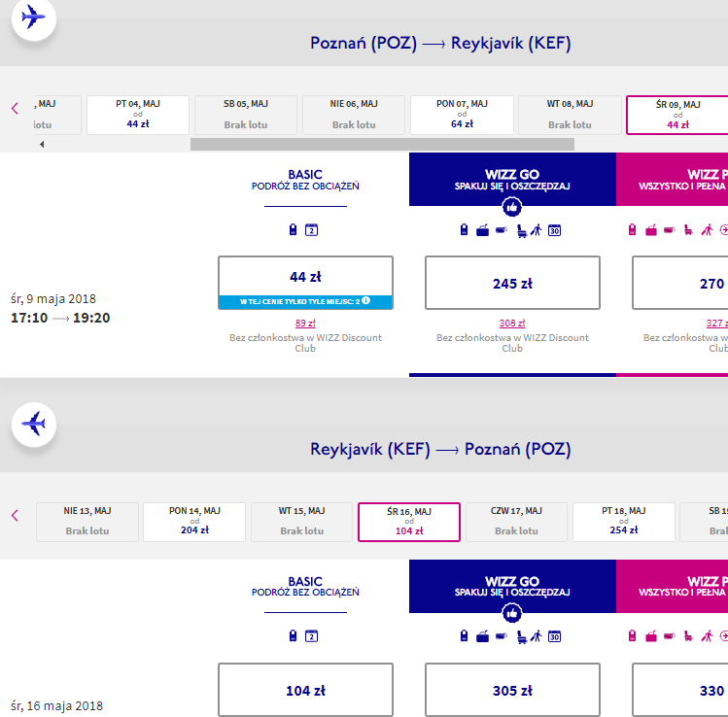Click return WIZZ Plus pink seat icon
Image resolution: width=728 pixels, height=717 pixels.
tap(688, 636)
